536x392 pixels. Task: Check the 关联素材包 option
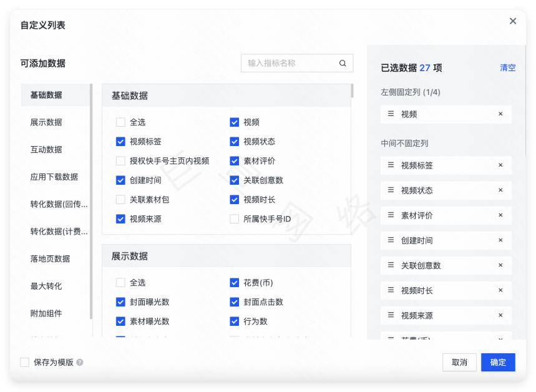120,200
